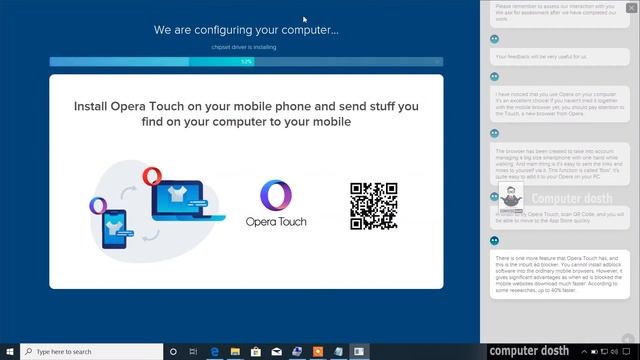Open Cortana from the taskbar
The image size is (640, 360).
pos(173,351)
